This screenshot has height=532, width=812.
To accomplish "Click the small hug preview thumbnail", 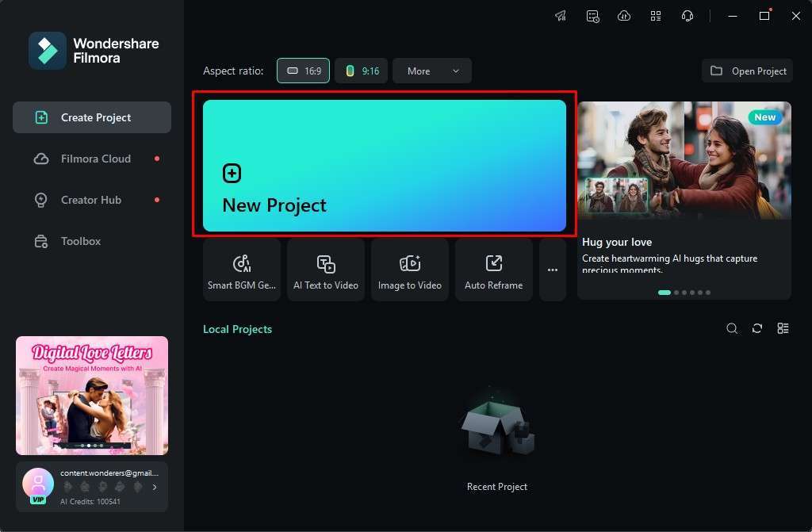I will coord(616,195).
